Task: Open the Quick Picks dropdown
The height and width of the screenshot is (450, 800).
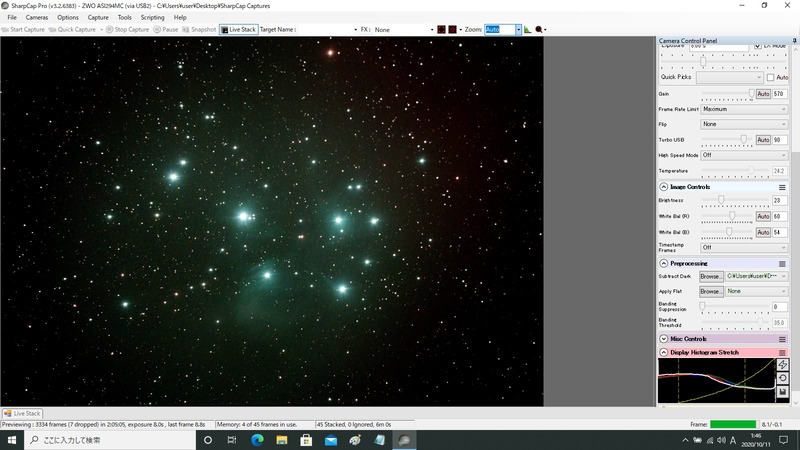Action: pyautogui.click(x=730, y=77)
